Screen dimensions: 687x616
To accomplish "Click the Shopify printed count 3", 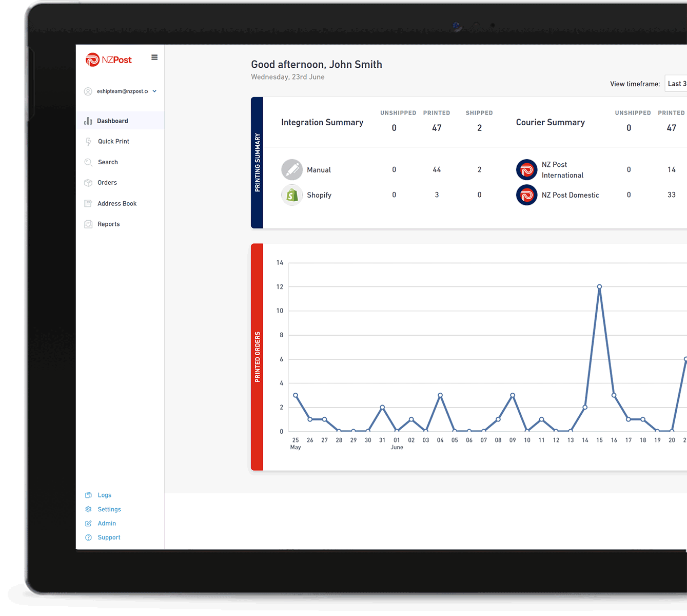I will pos(437,195).
